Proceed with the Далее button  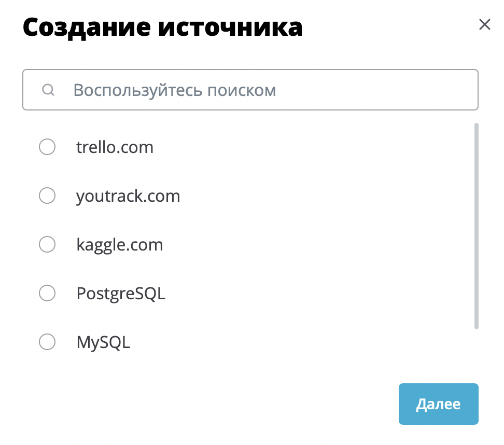439,404
